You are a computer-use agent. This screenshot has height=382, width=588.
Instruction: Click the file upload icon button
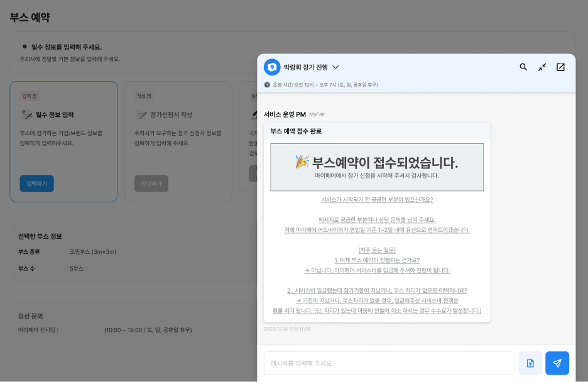pos(530,363)
